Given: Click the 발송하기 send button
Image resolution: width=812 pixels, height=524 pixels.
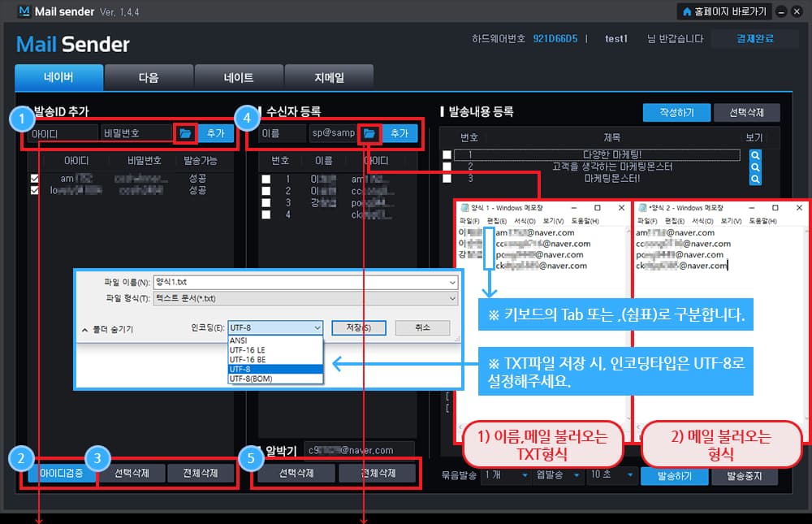Looking at the screenshot, I should click(x=675, y=476).
